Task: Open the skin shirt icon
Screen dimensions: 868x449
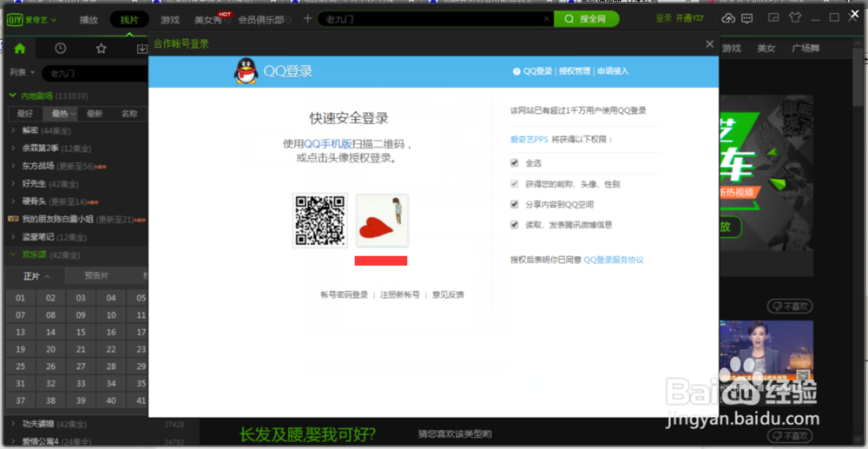Action: [x=795, y=17]
